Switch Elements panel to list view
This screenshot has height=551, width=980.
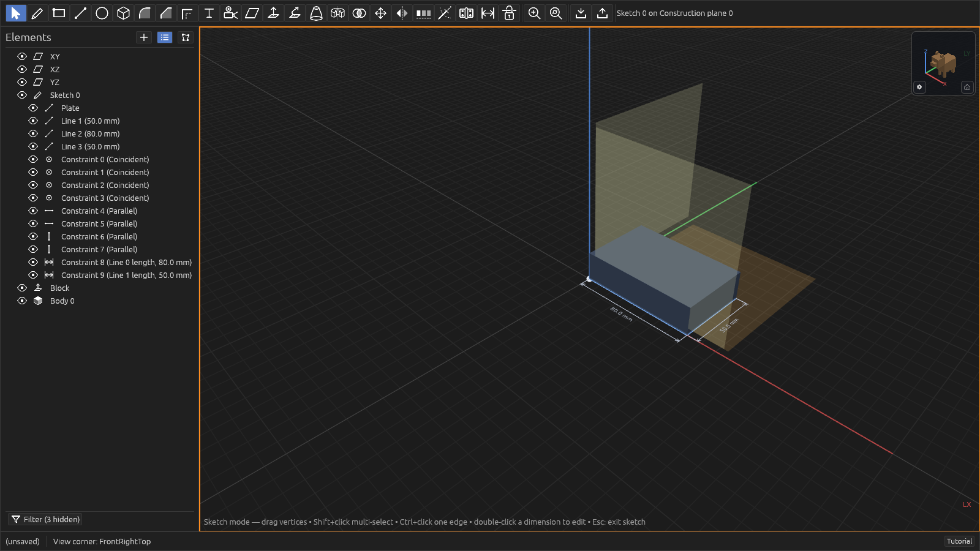(165, 37)
